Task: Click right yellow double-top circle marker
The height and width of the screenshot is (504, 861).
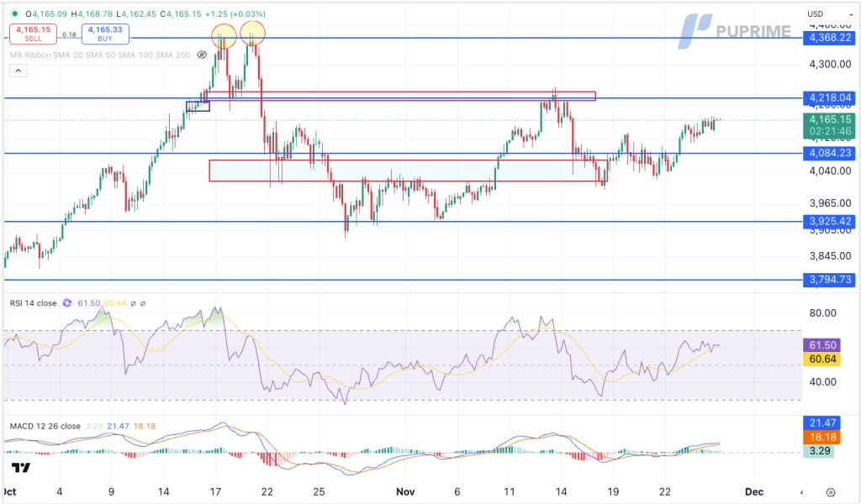Action: (254, 34)
